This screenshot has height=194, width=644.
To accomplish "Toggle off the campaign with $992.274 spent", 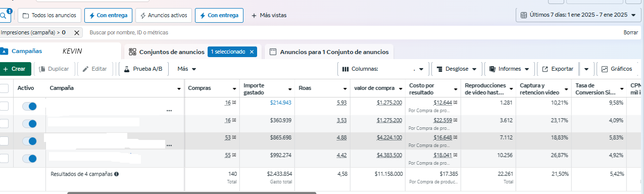I will (30, 159).
